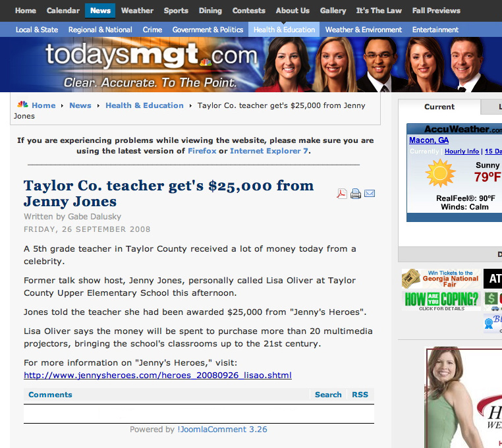Click the NBC peacock icon in breadcrumb
Viewport: 502px width, 448px height.
click(x=22, y=104)
